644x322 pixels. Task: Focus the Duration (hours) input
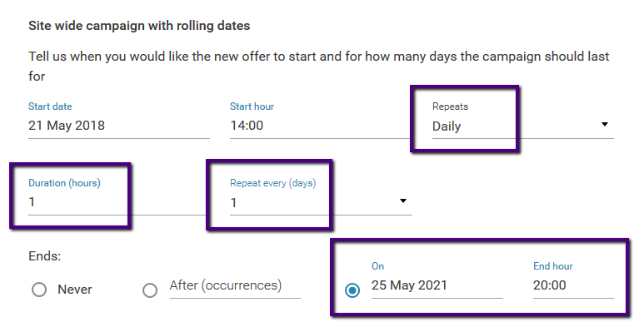pos(118,202)
